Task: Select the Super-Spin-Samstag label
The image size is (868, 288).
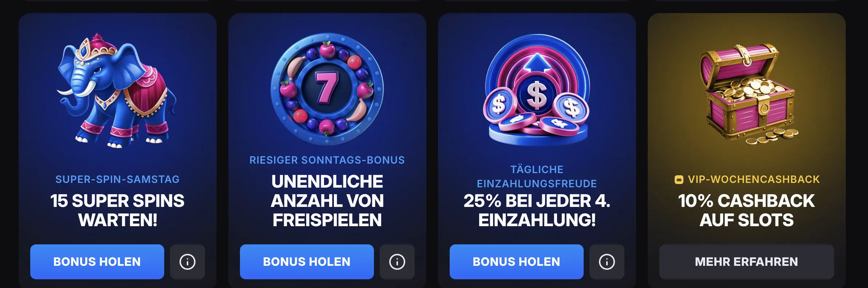Action: [117, 179]
